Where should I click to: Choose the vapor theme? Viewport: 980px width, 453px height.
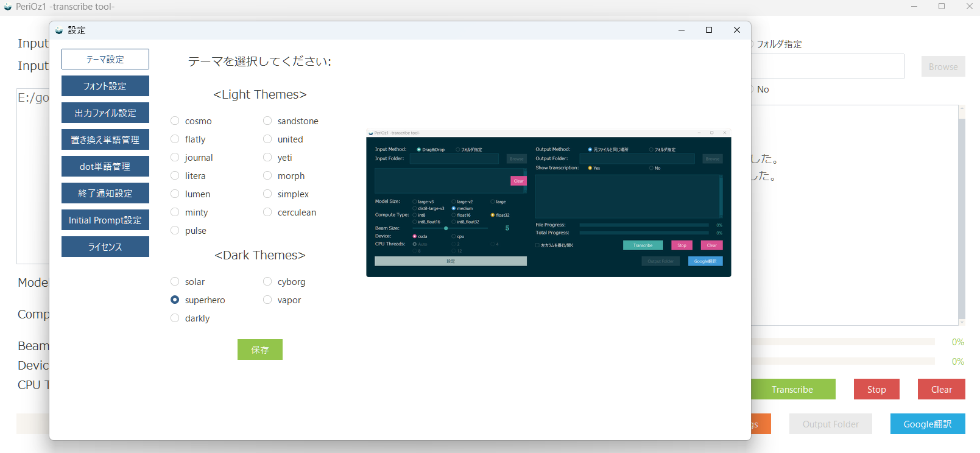click(267, 300)
